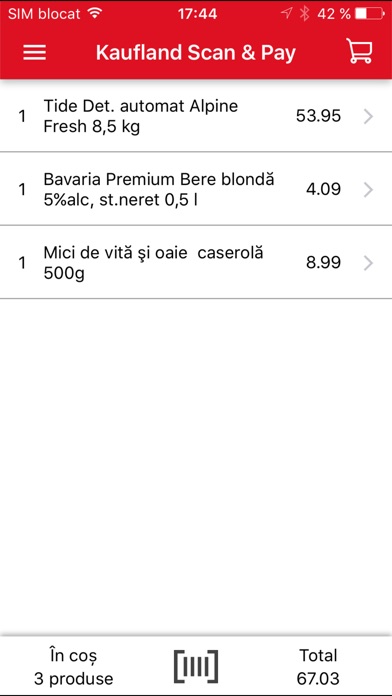Tap the Total 67.03 label
Screen dimensions: 392x696
318,667
